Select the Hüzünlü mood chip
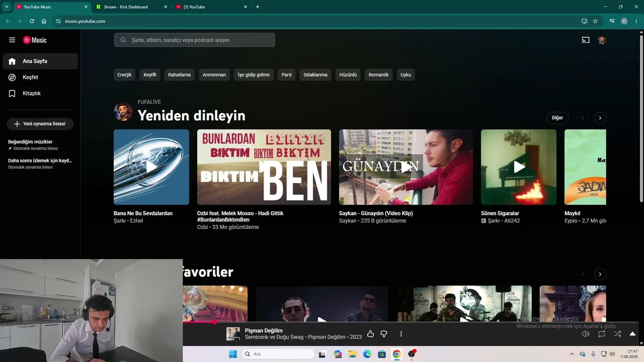 coord(348,75)
